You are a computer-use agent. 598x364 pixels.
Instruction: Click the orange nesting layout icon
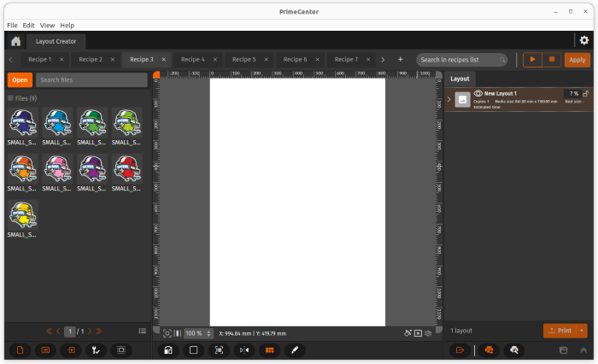pyautogui.click(x=270, y=350)
